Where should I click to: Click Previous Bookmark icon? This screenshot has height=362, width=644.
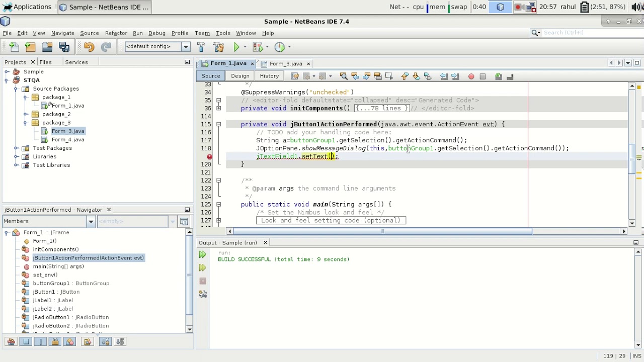(x=405, y=76)
